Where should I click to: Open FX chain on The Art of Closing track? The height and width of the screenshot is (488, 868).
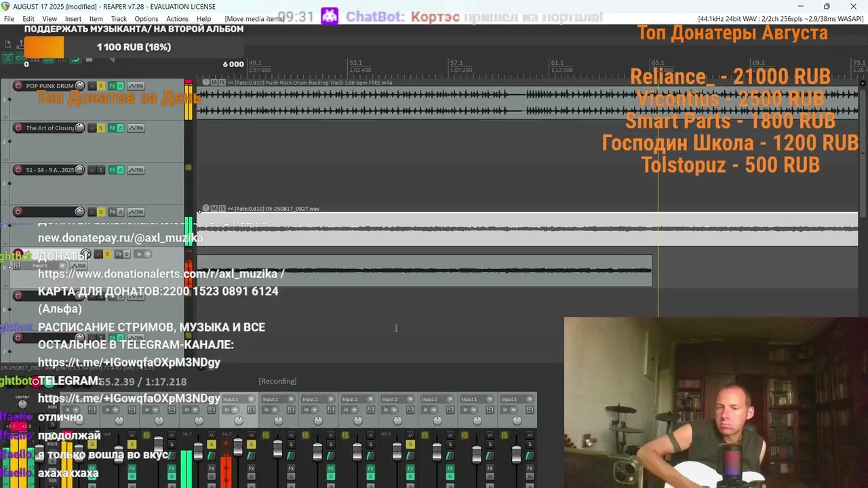tap(113, 128)
